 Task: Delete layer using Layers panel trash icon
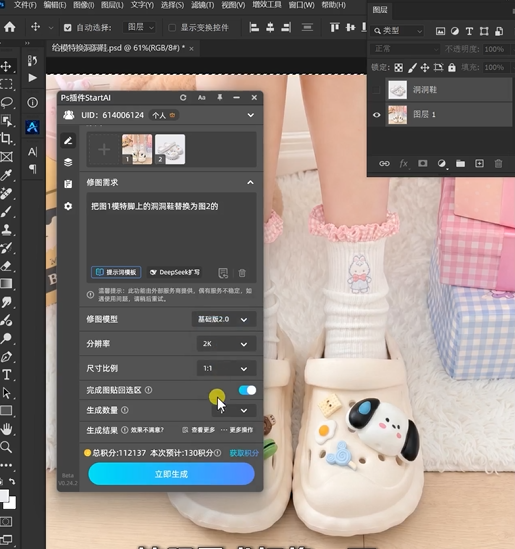pos(498,164)
